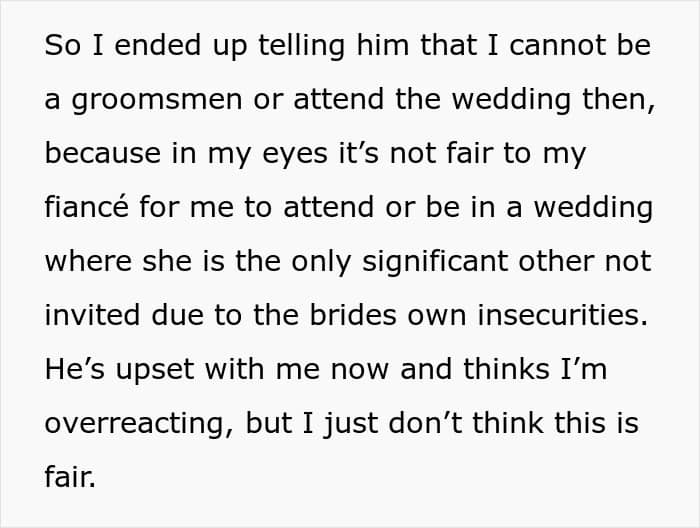Click the word 'insecurities' in the text

click(x=562, y=315)
